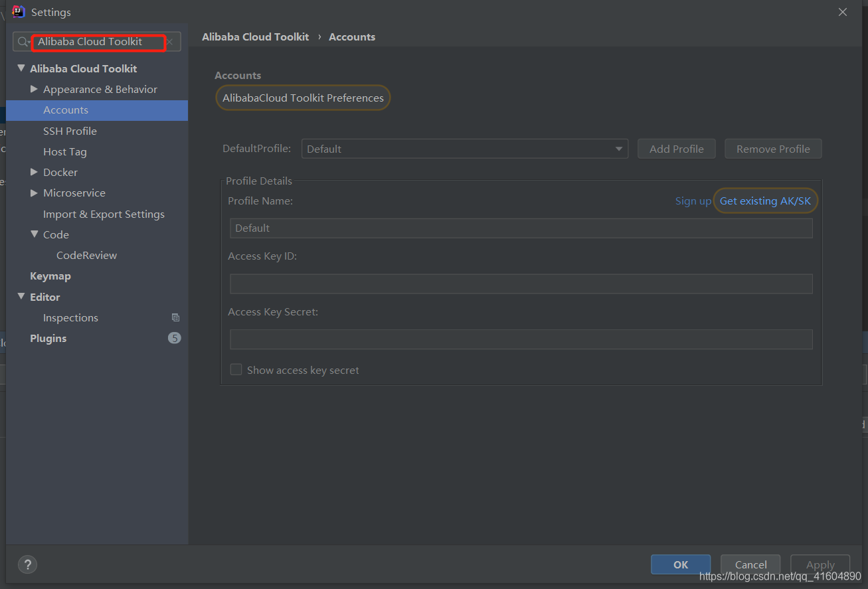Image resolution: width=868 pixels, height=589 pixels.
Task: Confirm with the OK button
Action: [x=681, y=564]
